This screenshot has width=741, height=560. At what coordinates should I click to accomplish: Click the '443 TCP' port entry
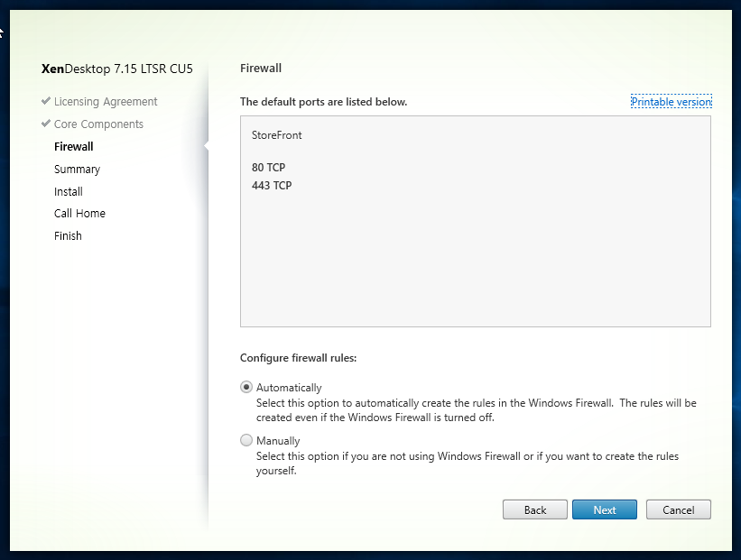[x=272, y=185]
